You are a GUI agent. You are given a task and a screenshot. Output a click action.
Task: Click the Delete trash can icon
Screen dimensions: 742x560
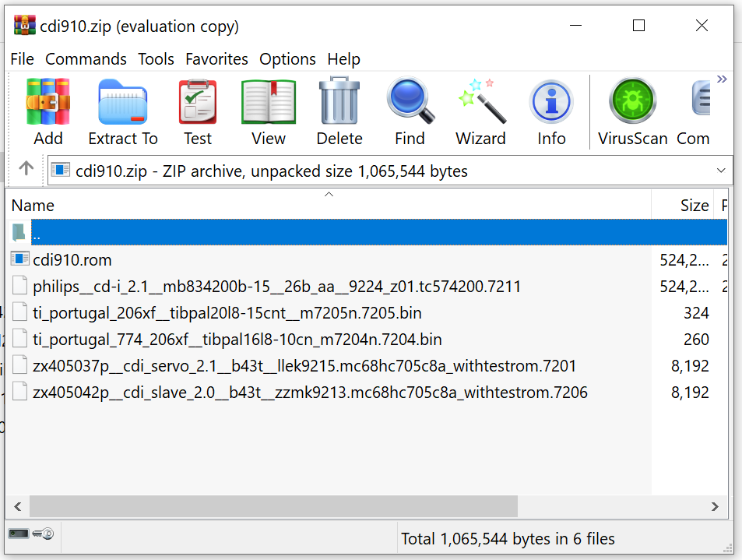pos(339,100)
